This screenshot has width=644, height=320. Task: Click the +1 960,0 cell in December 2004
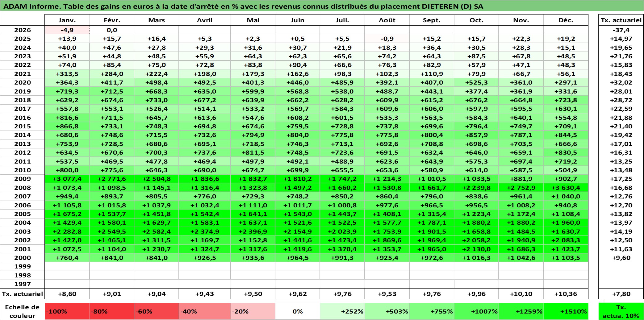pyautogui.click(x=566, y=222)
